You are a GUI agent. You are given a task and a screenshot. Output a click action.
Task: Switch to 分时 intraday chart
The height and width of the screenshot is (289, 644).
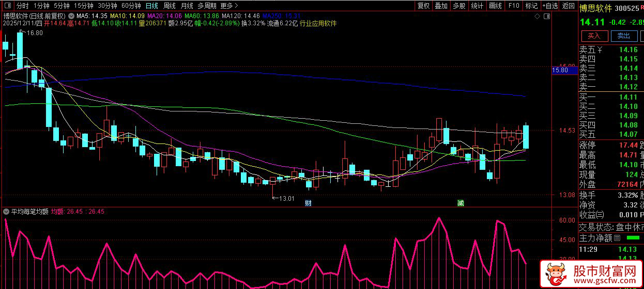click(22, 6)
